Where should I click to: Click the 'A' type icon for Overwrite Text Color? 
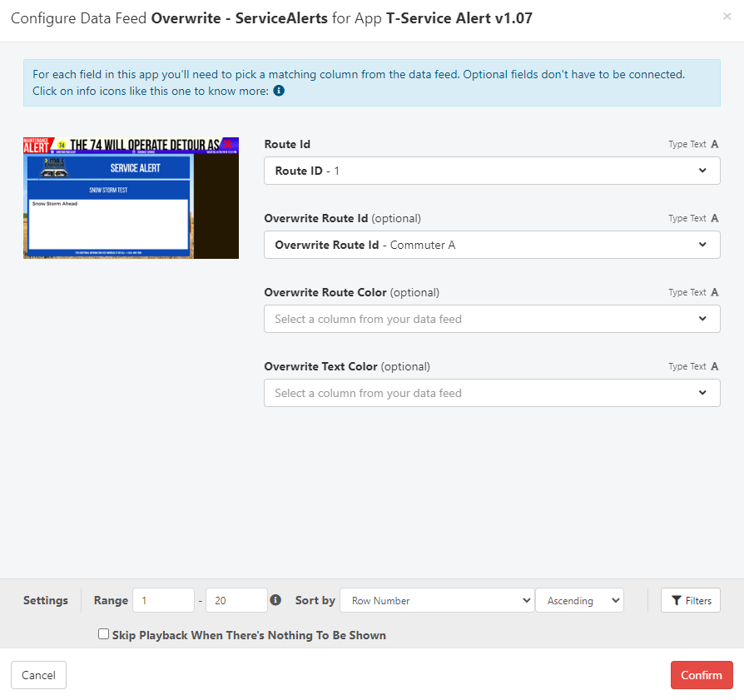[715, 366]
